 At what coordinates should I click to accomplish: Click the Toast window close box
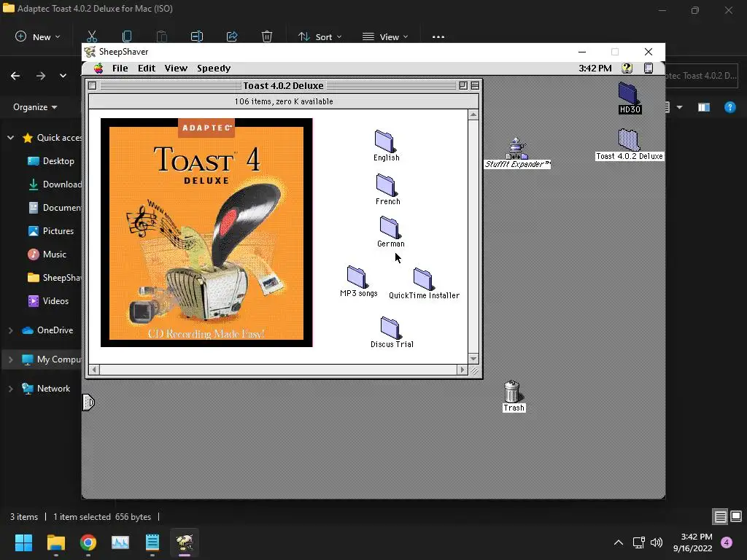point(93,86)
